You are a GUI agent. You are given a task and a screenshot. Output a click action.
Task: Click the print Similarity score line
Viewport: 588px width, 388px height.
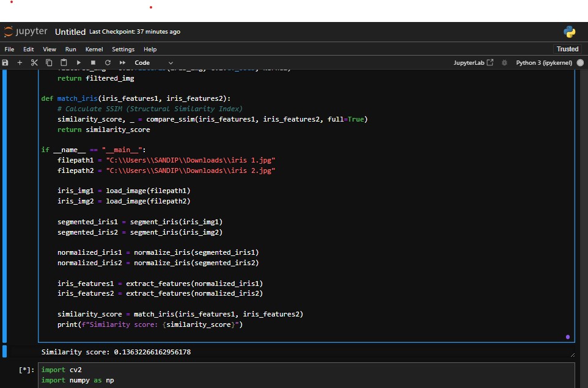point(150,324)
